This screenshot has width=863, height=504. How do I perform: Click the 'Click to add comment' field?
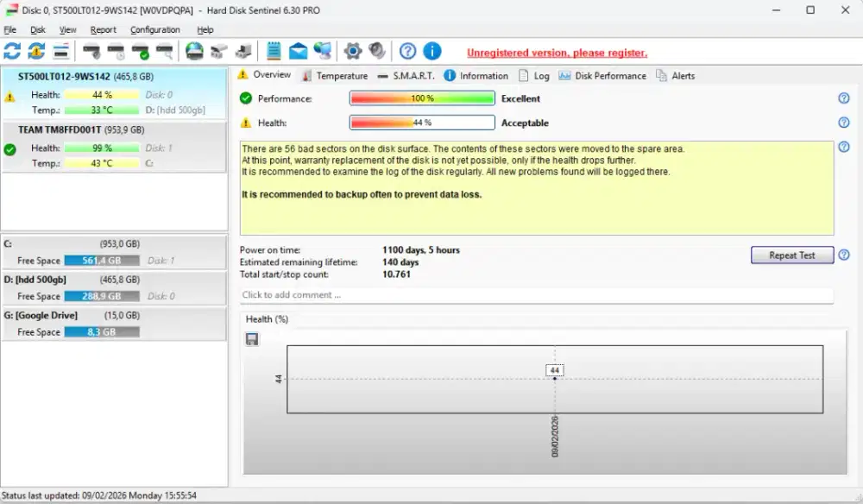click(x=536, y=295)
